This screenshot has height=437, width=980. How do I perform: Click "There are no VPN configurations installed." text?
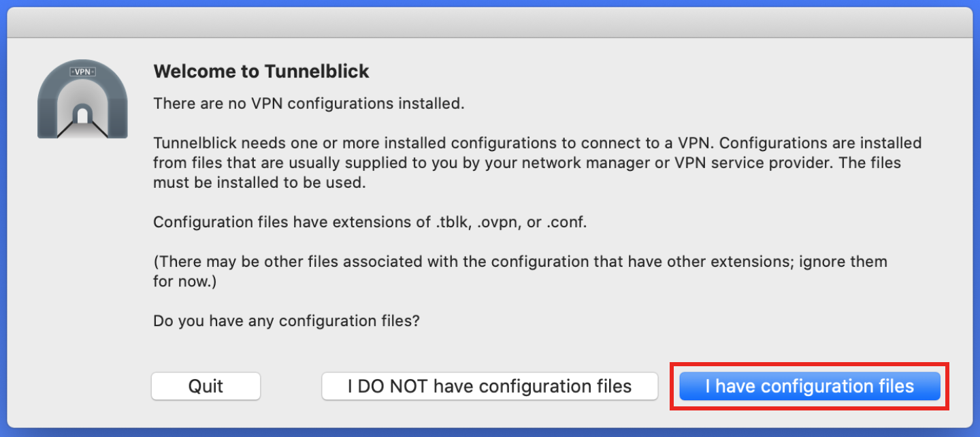309,104
